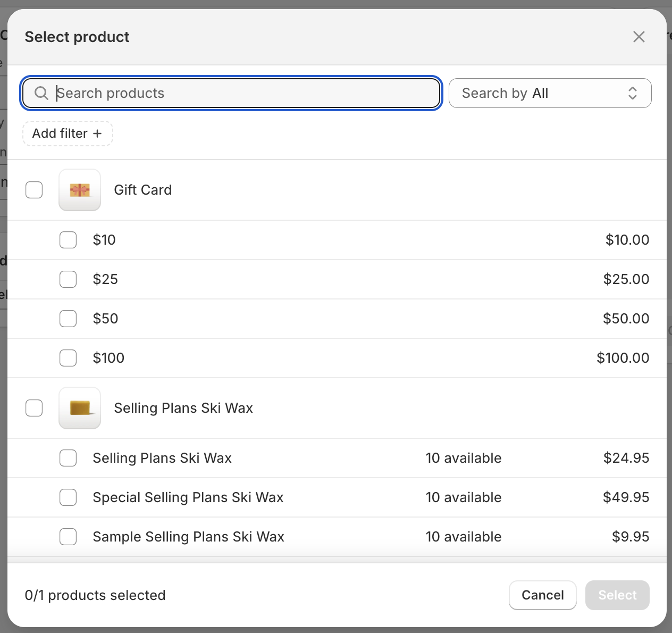Check the $100 gift card variant
672x633 pixels.
click(x=68, y=358)
